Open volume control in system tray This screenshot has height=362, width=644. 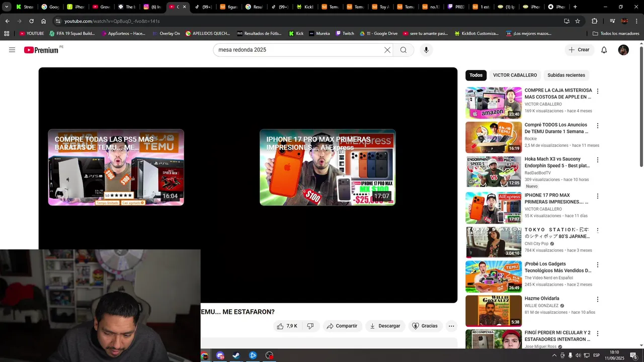(x=578, y=355)
